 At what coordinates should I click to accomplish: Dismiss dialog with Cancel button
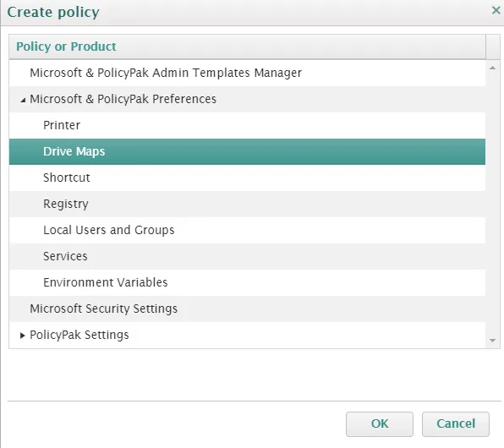click(x=456, y=423)
